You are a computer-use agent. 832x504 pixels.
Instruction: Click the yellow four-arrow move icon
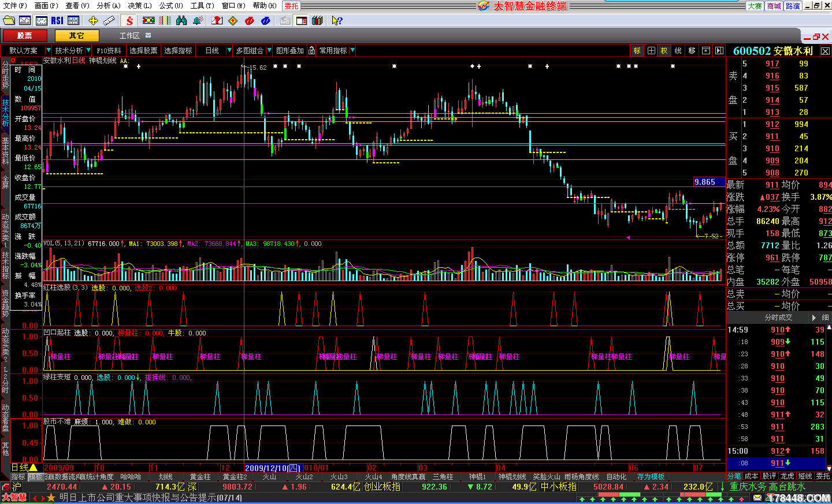click(93, 20)
